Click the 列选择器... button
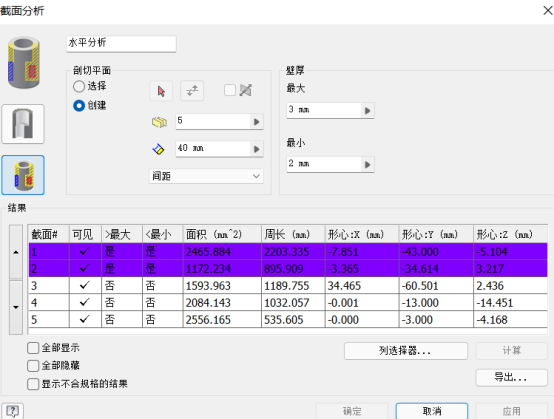 [x=406, y=351]
